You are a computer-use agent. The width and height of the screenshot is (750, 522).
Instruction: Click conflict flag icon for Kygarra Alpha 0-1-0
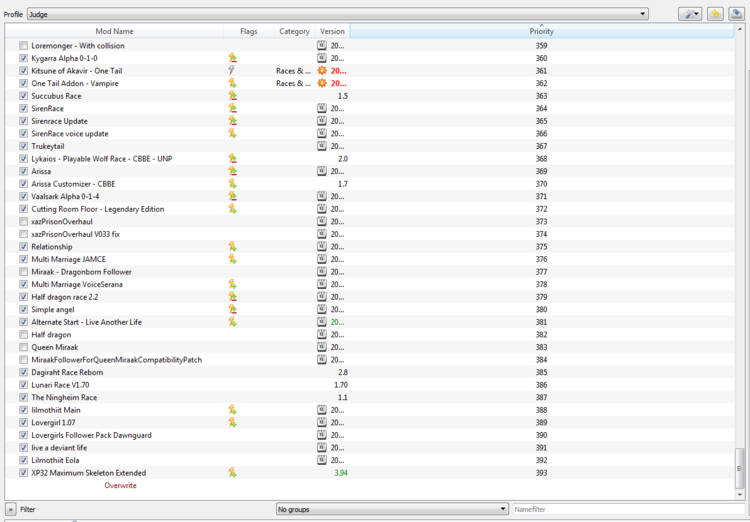click(x=232, y=58)
